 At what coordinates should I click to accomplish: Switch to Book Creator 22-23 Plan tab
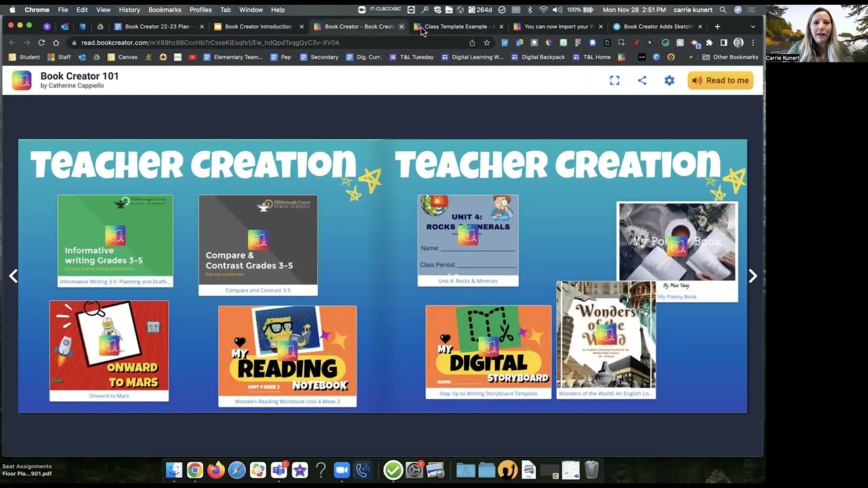point(157,26)
